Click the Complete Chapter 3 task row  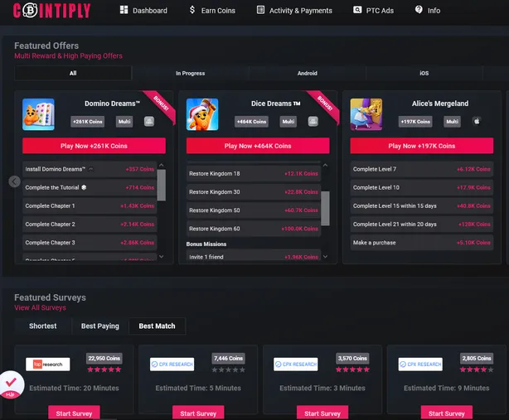point(90,243)
